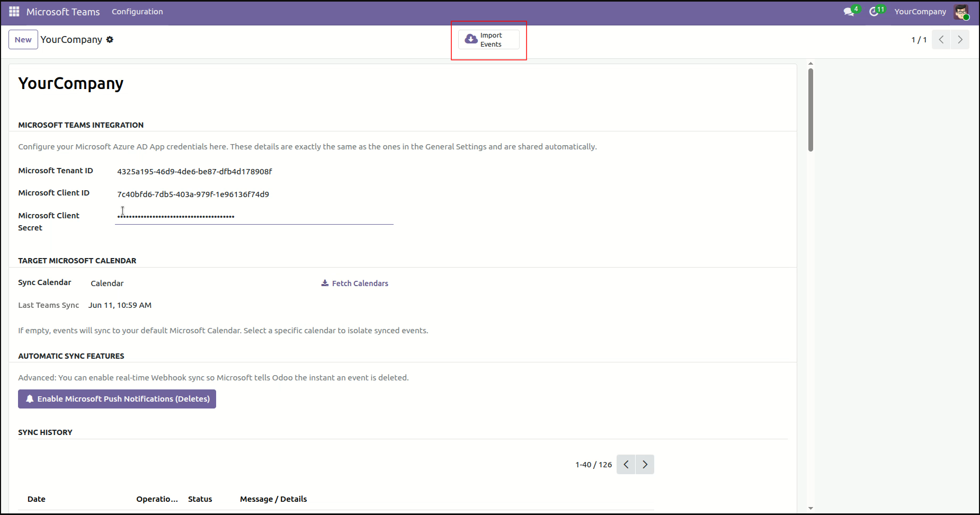Click the New button
The height and width of the screenshot is (515, 980).
[23, 40]
